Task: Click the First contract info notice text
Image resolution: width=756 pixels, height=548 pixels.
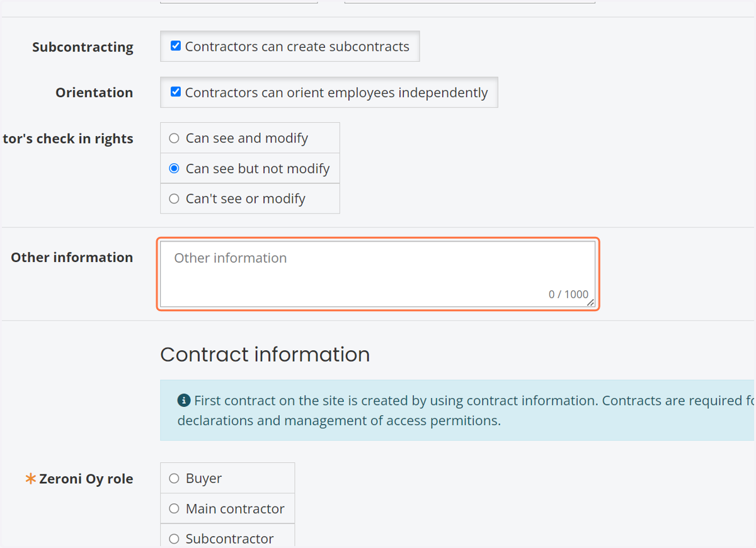Action: coord(465,410)
